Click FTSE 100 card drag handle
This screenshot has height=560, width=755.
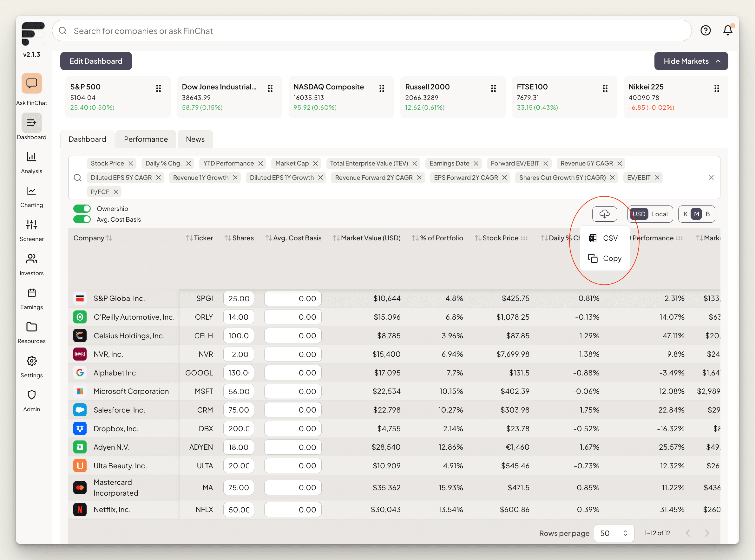605,88
